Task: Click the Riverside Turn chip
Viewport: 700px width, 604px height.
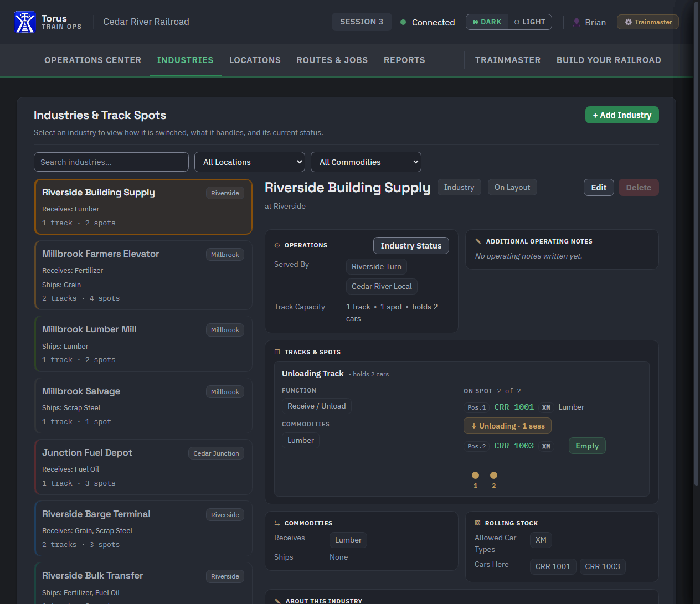Action: (x=377, y=266)
